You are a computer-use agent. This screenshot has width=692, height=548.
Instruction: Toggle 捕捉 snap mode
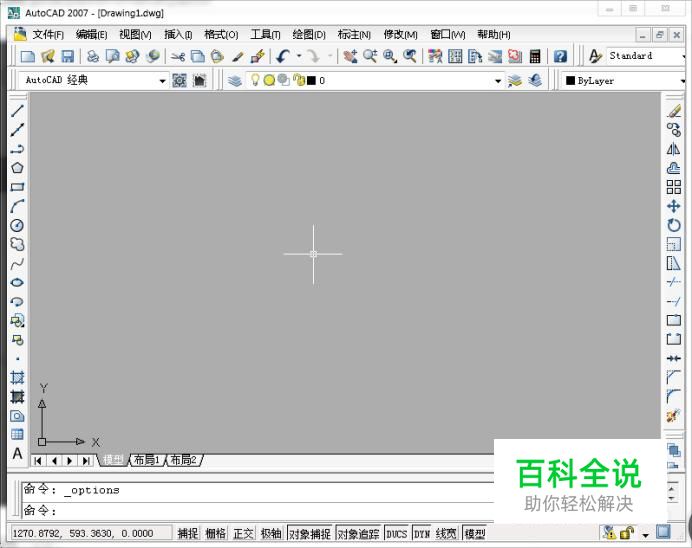pos(188,533)
